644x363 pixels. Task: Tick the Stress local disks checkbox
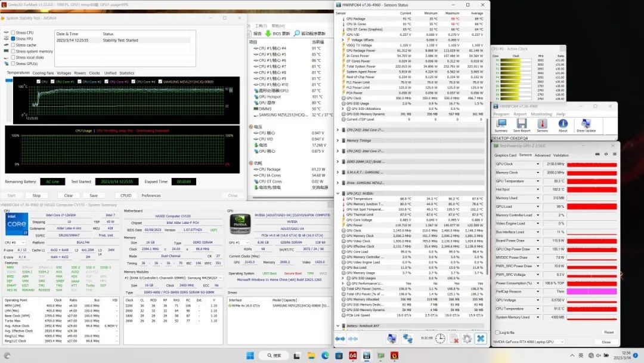[x=13, y=57]
